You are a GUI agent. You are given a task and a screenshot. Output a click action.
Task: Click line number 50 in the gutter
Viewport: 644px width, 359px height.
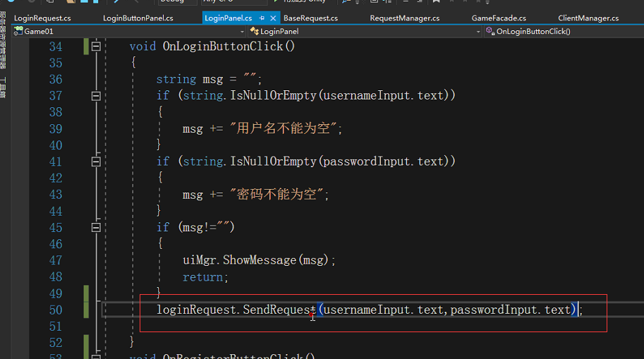(x=56, y=310)
